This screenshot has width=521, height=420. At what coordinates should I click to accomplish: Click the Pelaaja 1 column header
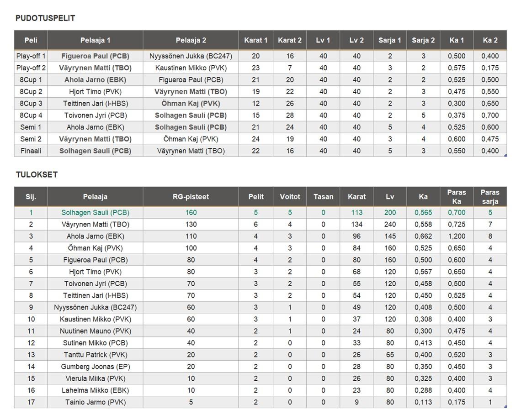click(x=95, y=40)
